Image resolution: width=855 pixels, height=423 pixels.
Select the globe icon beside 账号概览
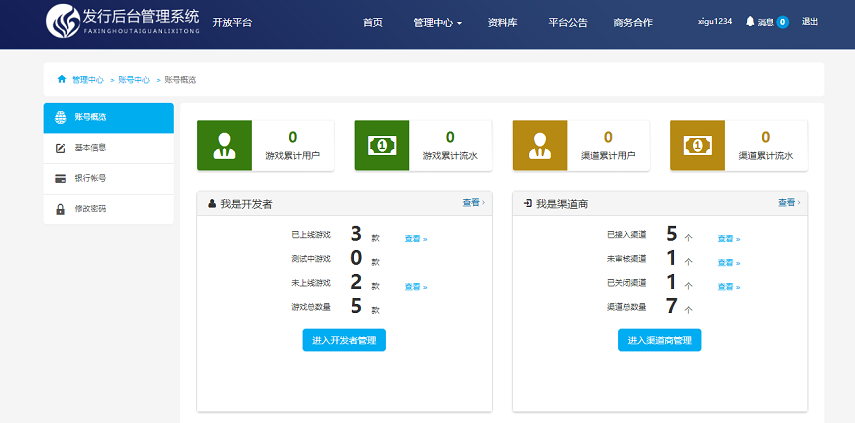click(61, 117)
